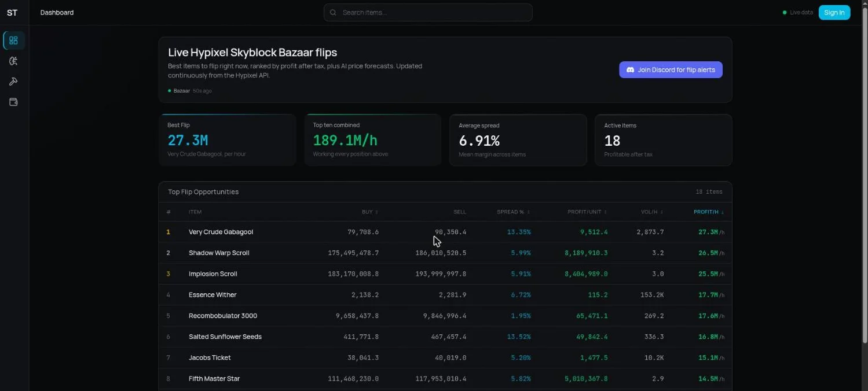Image resolution: width=868 pixels, height=391 pixels.
Task: Open the hammer tool sidebar icon
Action: click(x=14, y=82)
